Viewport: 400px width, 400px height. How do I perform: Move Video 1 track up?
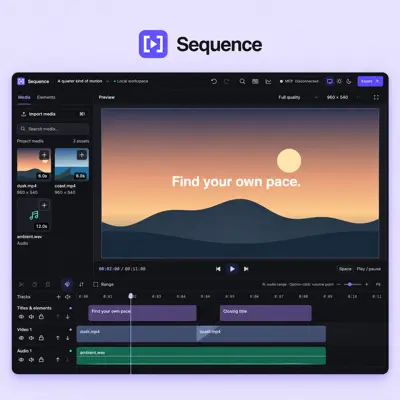pyautogui.click(x=58, y=338)
